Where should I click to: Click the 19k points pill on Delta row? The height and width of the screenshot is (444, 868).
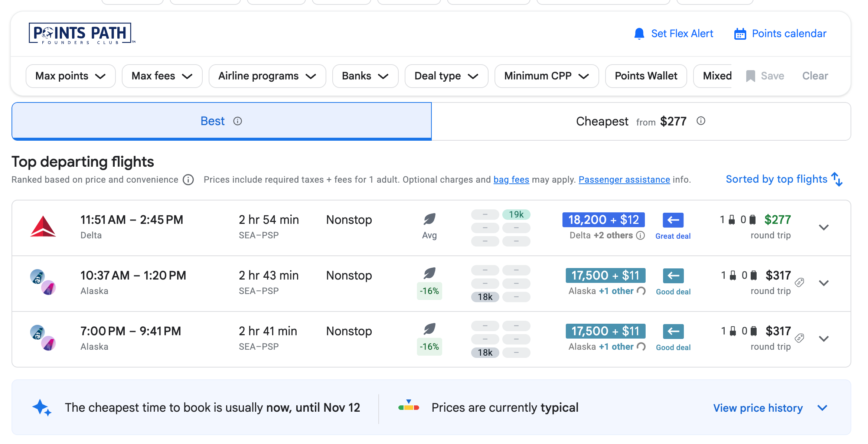516,215
